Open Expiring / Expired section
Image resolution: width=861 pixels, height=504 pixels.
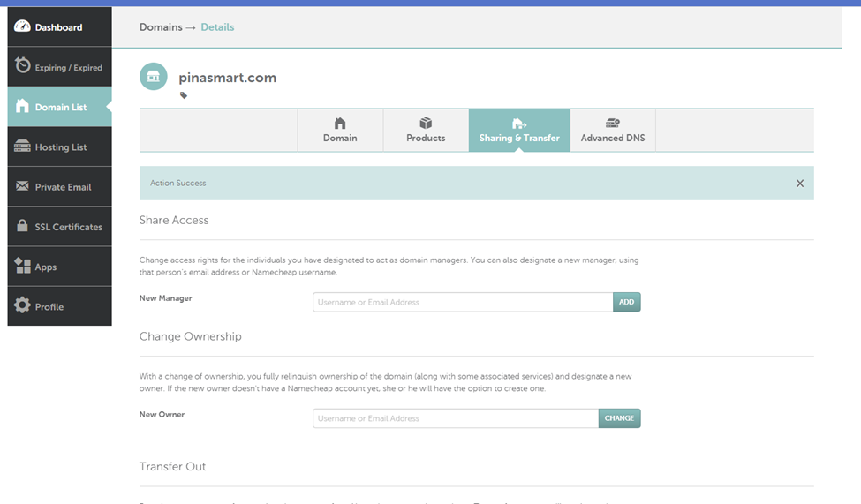coord(59,67)
